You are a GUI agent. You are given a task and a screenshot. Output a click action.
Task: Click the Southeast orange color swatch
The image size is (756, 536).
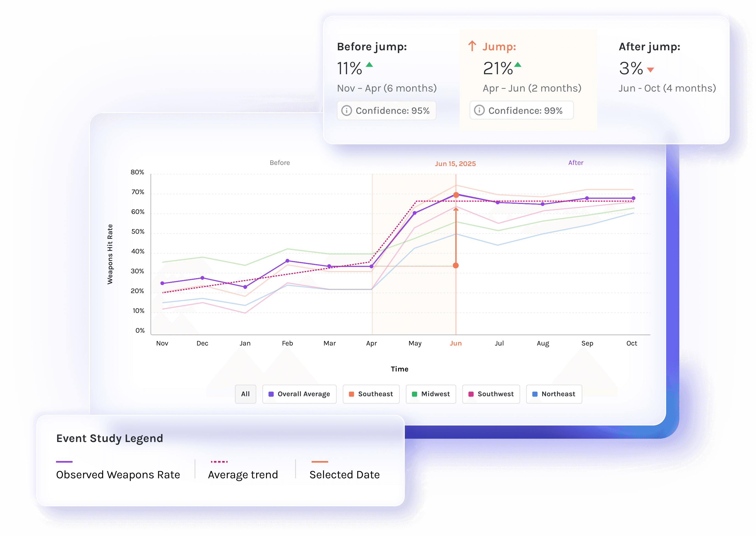pyautogui.click(x=351, y=394)
